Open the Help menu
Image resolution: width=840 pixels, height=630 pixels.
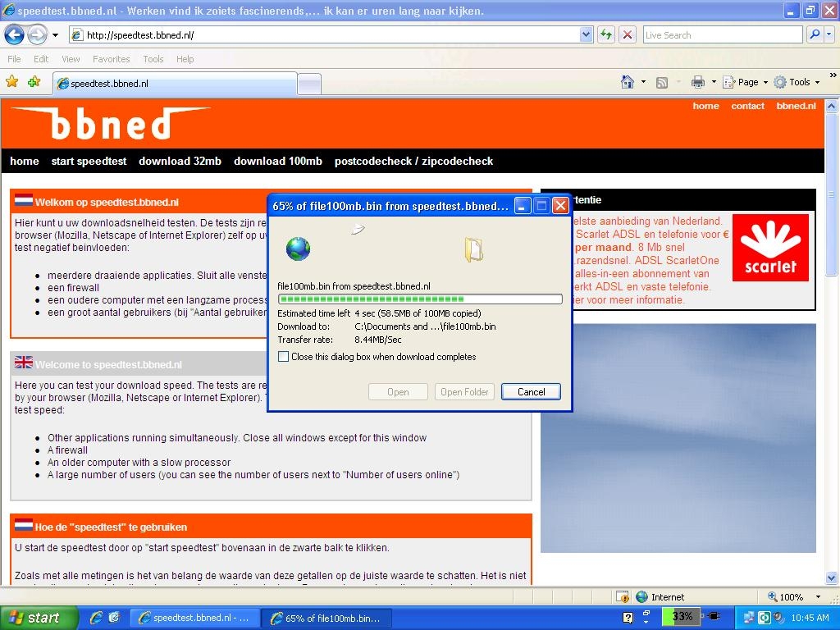(x=185, y=59)
